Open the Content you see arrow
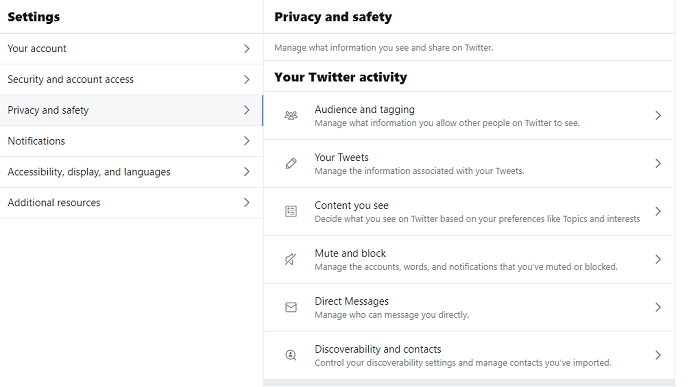The image size is (700, 387). [x=658, y=211]
